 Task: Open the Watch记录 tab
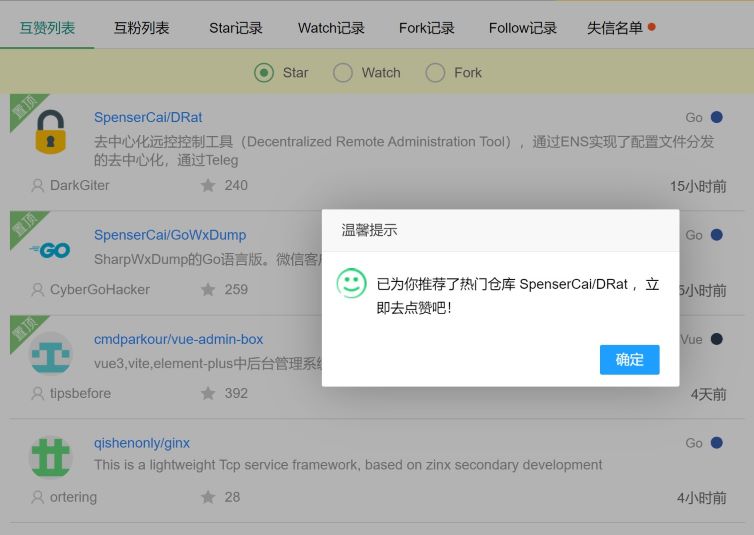pos(331,28)
